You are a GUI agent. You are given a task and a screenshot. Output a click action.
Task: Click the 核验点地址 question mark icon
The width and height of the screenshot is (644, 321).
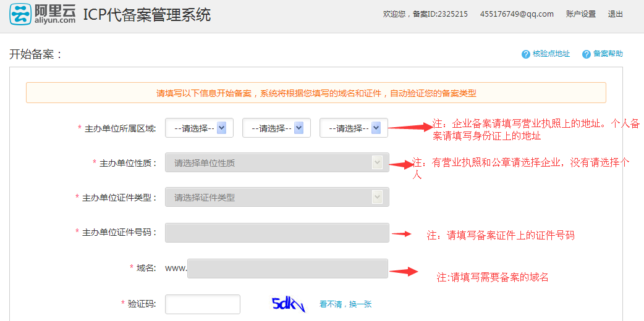coord(526,54)
